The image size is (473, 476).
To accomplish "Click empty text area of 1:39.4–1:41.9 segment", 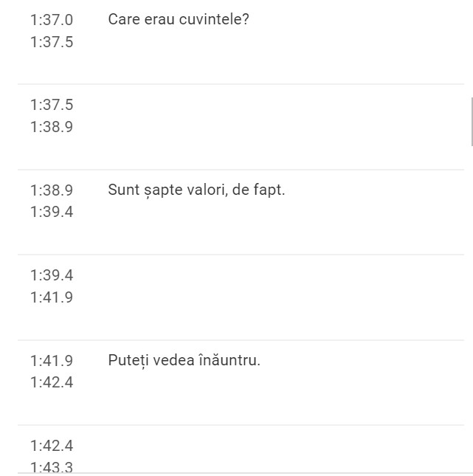I will [x=280, y=286].
